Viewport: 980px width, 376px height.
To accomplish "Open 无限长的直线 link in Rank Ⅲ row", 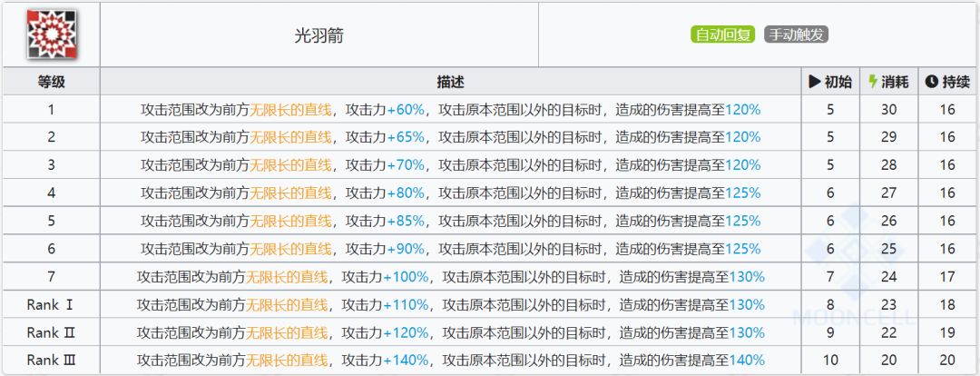I will click(287, 361).
